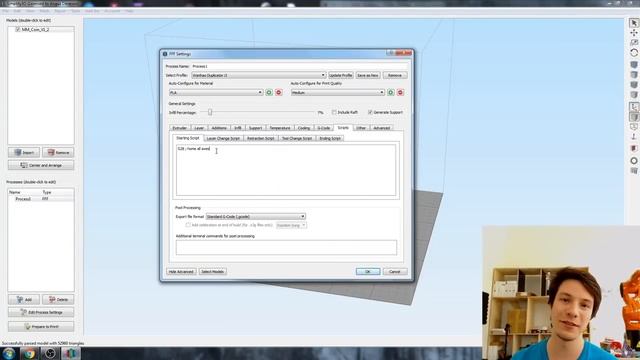Click the Select Models button

[x=213, y=271]
